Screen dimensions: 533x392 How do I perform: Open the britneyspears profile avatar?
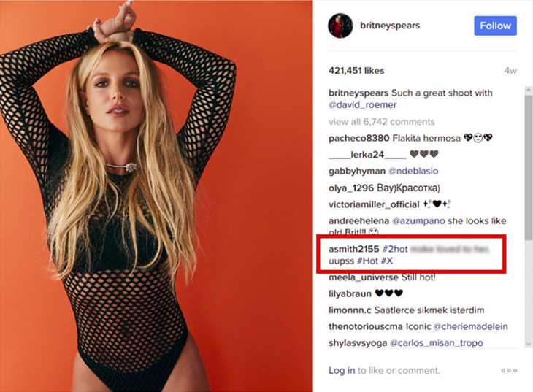[x=340, y=26]
